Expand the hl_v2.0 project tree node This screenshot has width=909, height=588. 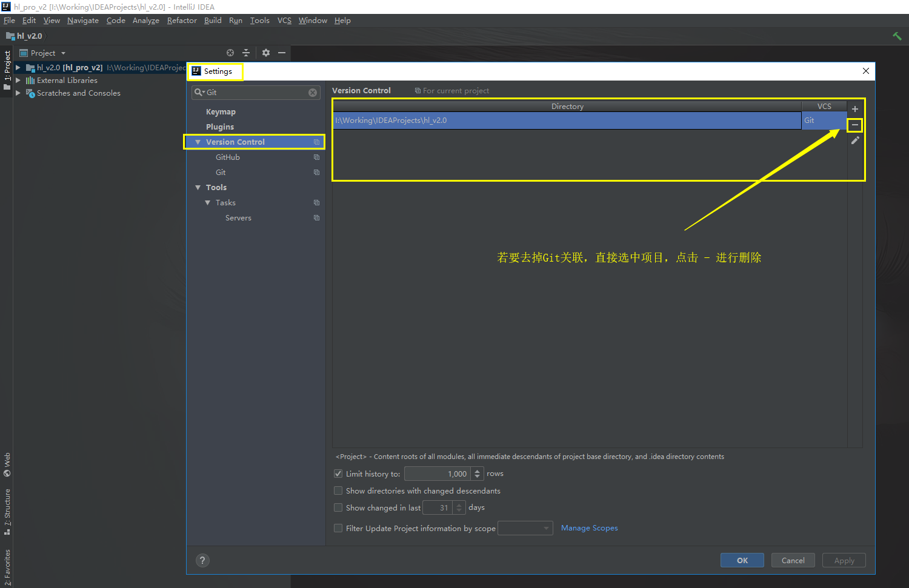pyautogui.click(x=18, y=68)
